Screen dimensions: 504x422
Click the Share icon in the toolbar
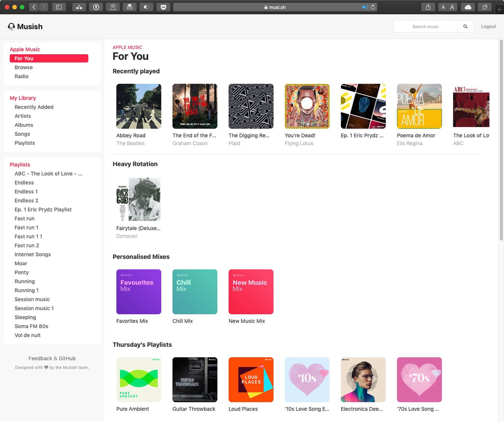pos(428,7)
